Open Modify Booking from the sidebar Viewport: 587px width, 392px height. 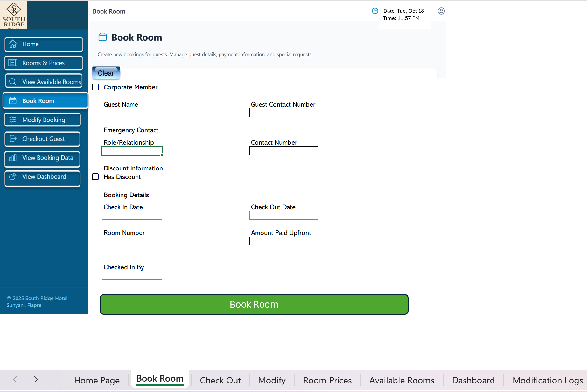click(42, 120)
